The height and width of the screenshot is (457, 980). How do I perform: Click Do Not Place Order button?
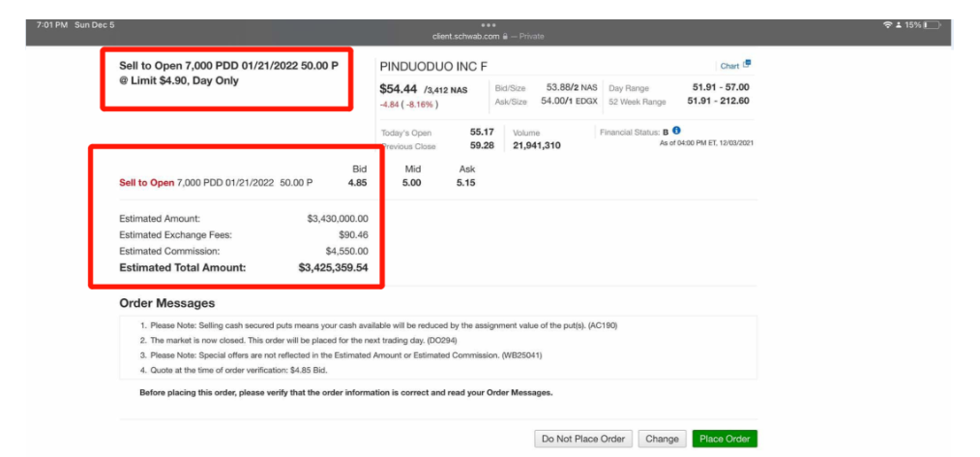583,439
